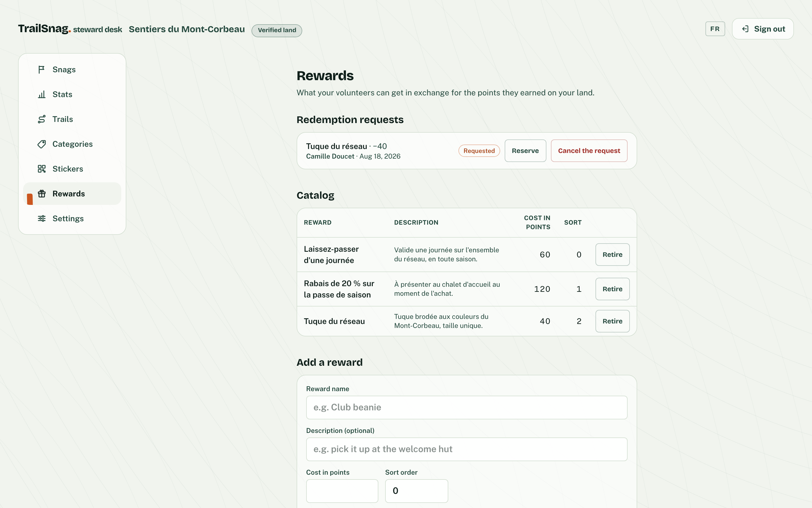Click the 120 points cost value
812x508 pixels.
(x=542, y=289)
